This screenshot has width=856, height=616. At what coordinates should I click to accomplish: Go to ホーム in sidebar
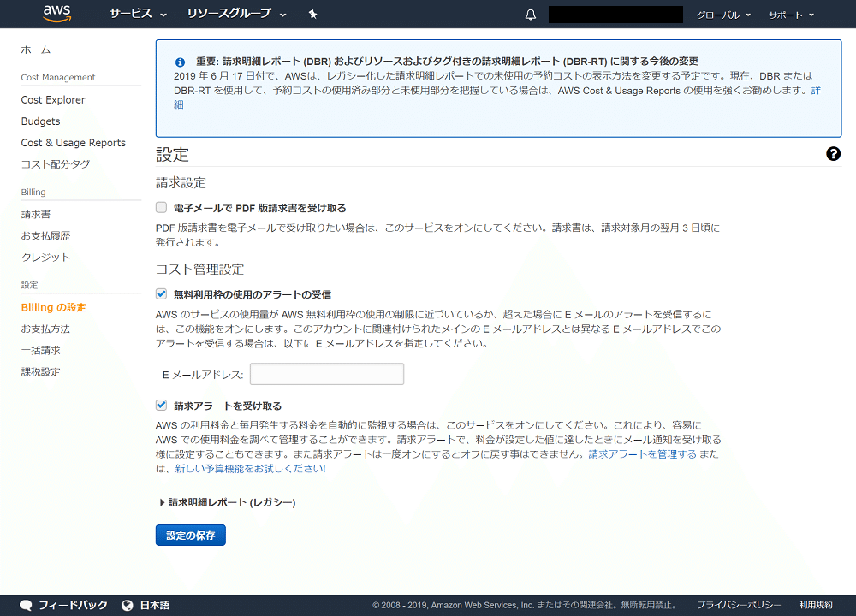35,50
